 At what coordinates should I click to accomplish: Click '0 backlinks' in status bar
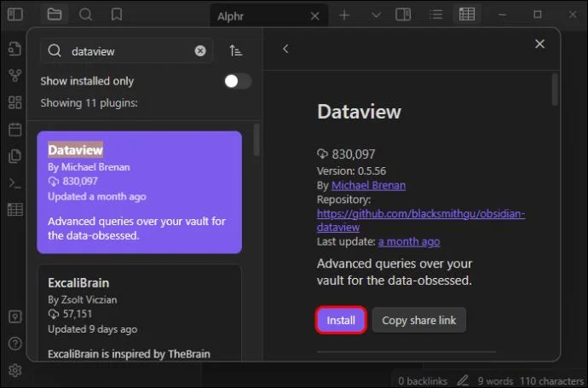(423, 381)
